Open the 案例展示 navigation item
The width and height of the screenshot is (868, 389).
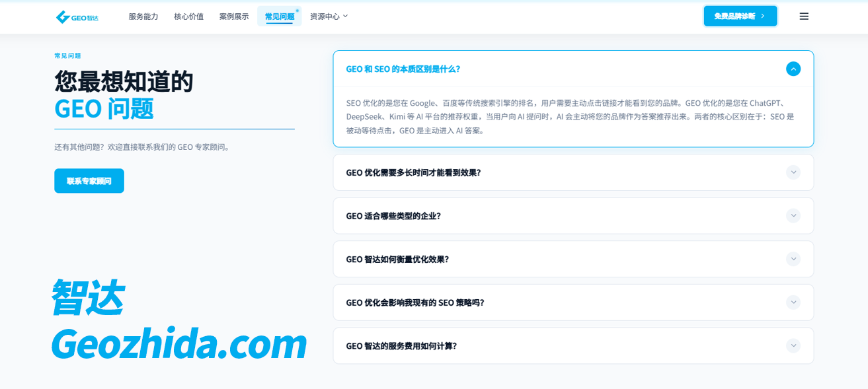(x=234, y=17)
